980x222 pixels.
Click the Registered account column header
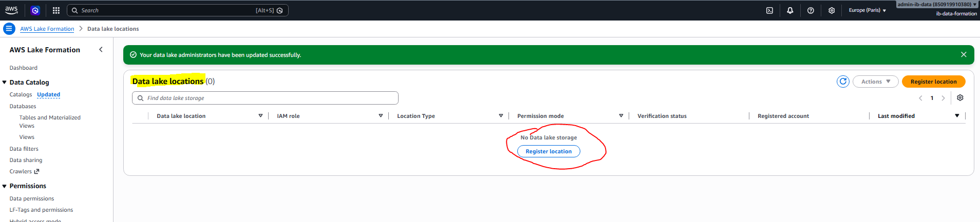coord(783,116)
